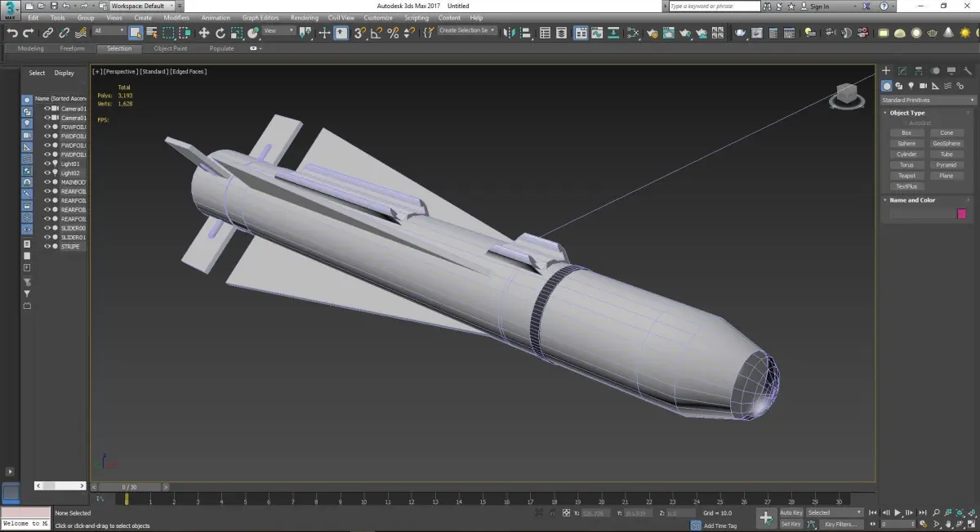This screenshot has width=980, height=532.
Task: Toggle the 3D Snaps button
Action: point(359,33)
